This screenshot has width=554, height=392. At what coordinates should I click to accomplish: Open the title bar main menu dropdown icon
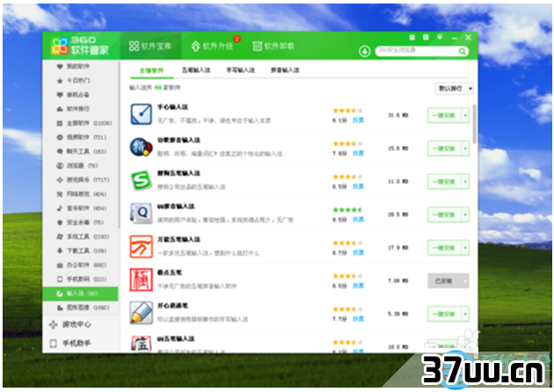[440, 37]
